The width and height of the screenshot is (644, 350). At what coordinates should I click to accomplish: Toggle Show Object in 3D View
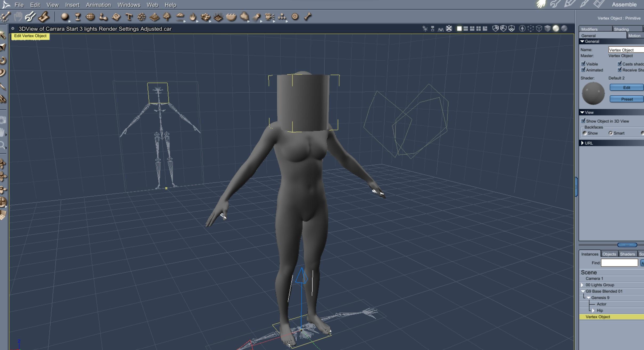(x=583, y=121)
